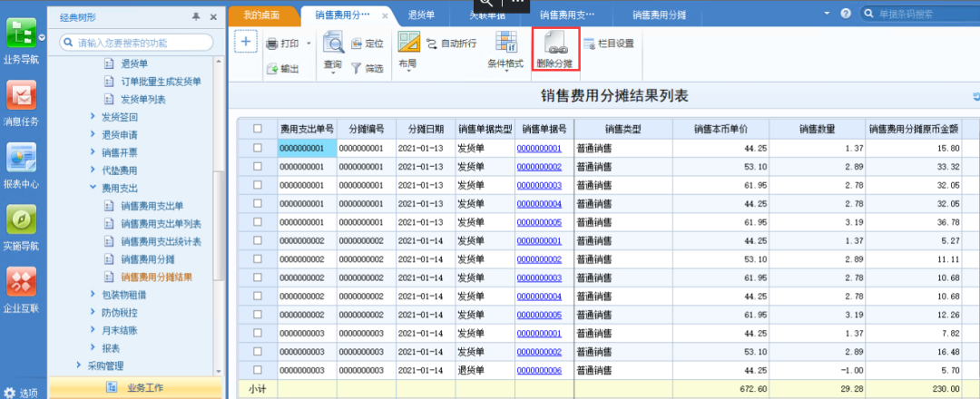Image resolution: width=980 pixels, height=399 pixels.
Task: Click the 打印 printer icon
Action: [x=272, y=44]
